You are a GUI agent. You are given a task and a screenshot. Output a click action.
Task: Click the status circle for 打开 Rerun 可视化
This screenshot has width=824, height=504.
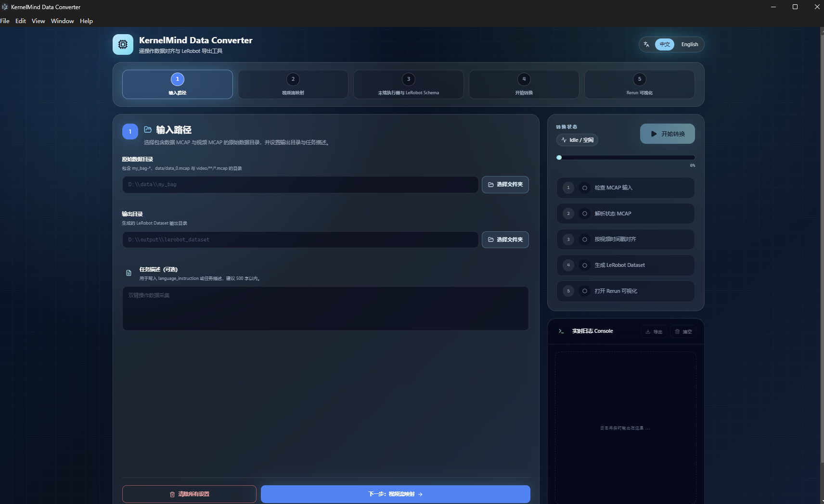coord(585,291)
